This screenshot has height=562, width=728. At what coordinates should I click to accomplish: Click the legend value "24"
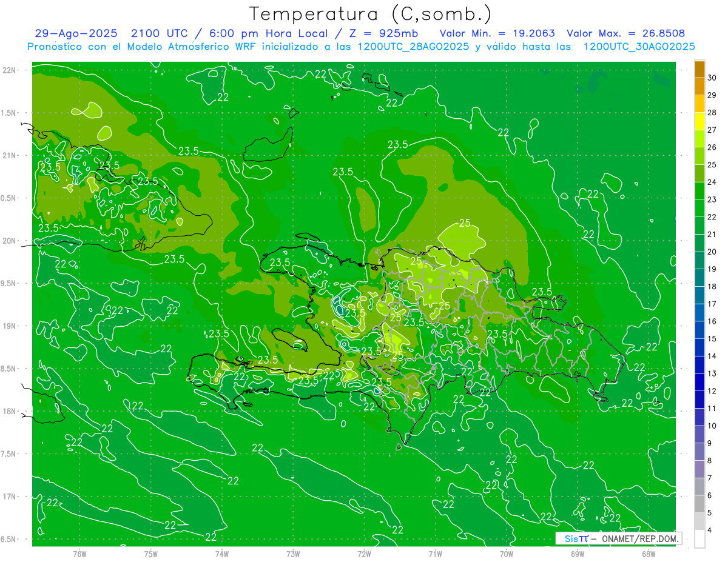pyautogui.click(x=713, y=182)
